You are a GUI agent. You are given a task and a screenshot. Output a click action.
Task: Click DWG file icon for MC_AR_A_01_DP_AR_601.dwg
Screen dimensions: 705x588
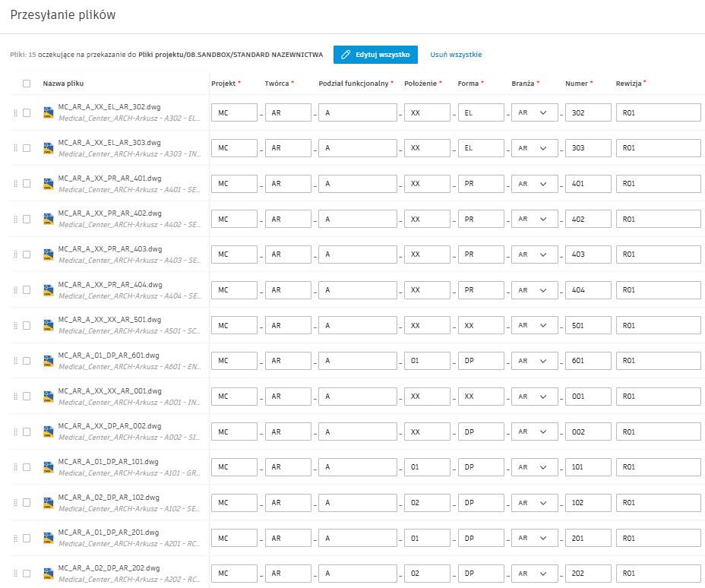coord(48,360)
